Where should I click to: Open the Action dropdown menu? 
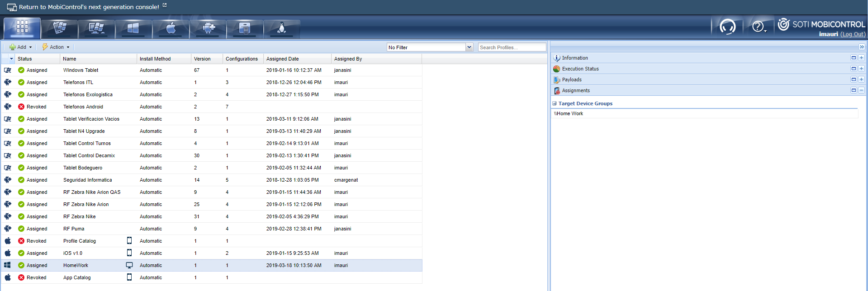click(56, 47)
